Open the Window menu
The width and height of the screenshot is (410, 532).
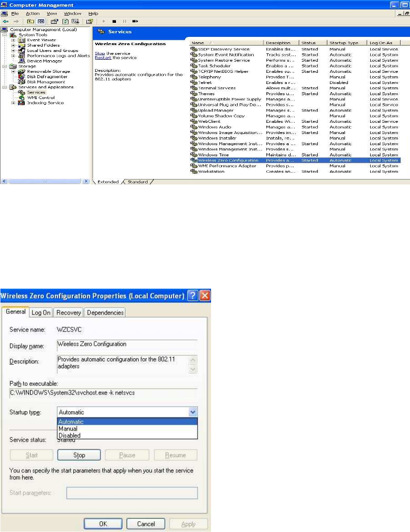pos(73,14)
